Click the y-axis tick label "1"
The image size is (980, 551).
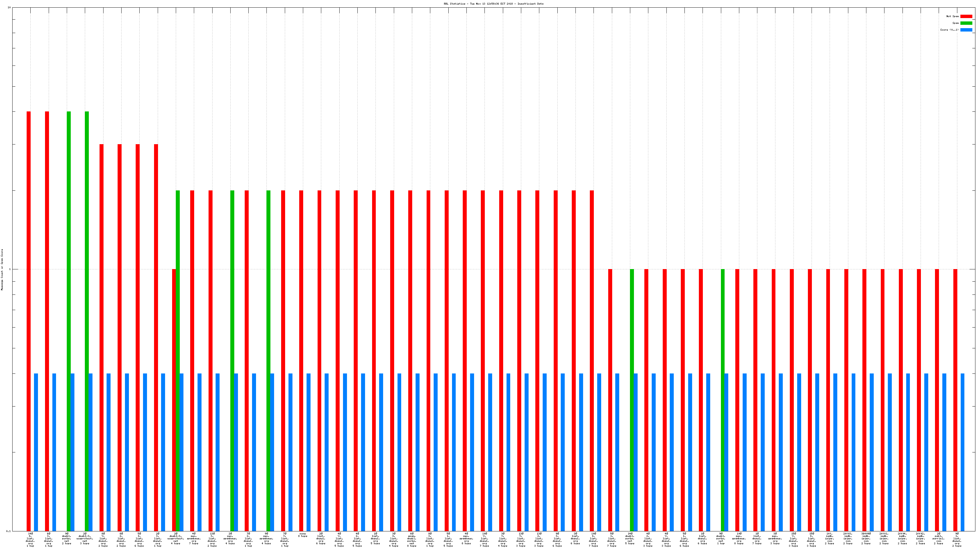tap(9, 270)
